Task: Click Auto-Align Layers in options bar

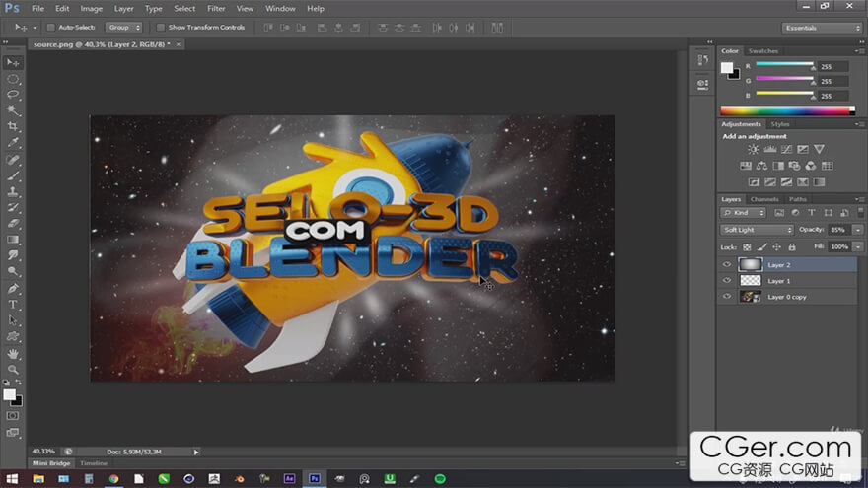Action: (x=497, y=28)
